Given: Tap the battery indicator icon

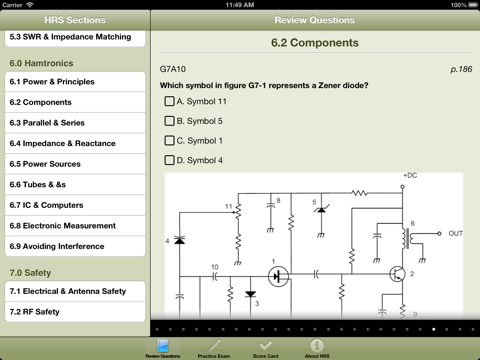Looking at the screenshot, I should pos(473,5).
